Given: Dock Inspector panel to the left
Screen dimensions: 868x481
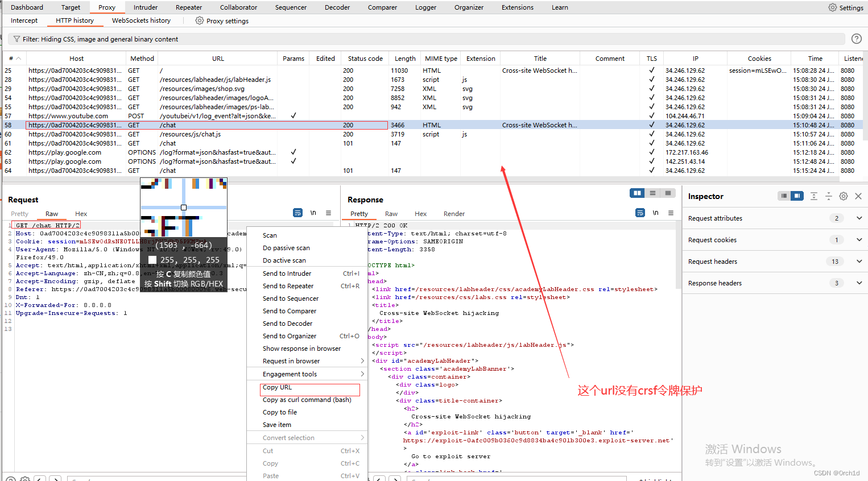Looking at the screenshot, I should (784, 196).
